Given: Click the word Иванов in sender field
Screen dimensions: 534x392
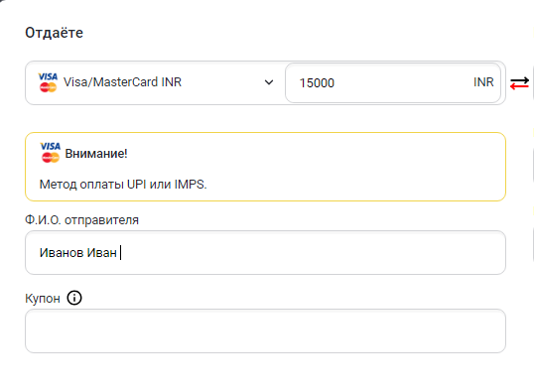Looking at the screenshot, I should [62, 253].
